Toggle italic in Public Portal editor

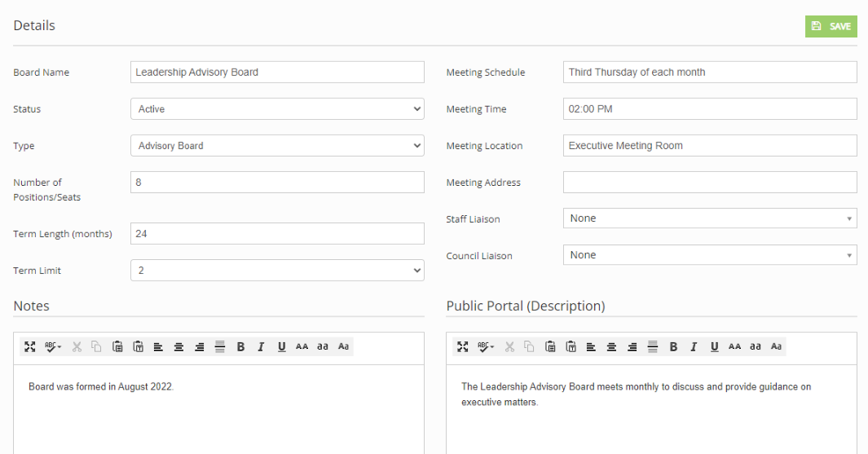click(694, 346)
